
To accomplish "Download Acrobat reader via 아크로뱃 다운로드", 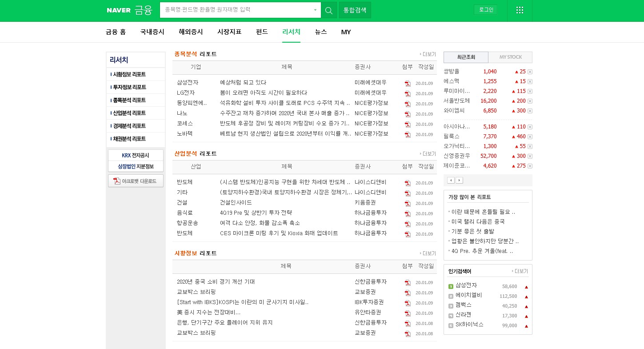I will pos(136,181).
